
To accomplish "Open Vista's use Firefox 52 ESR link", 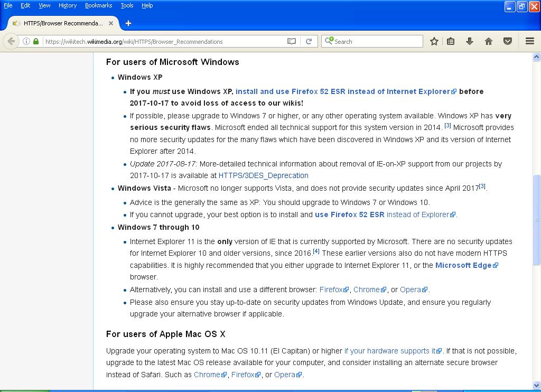I will coord(385,214).
